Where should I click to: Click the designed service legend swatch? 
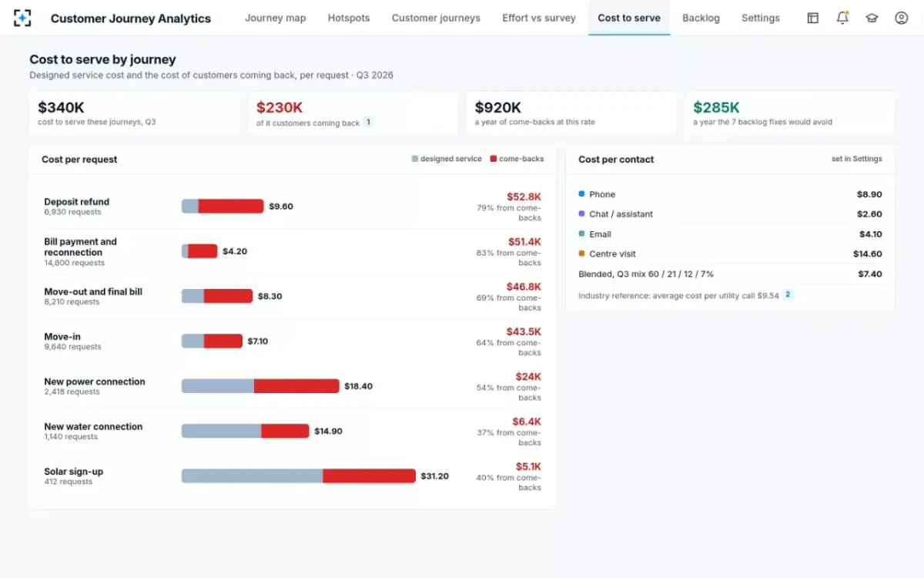coord(415,159)
